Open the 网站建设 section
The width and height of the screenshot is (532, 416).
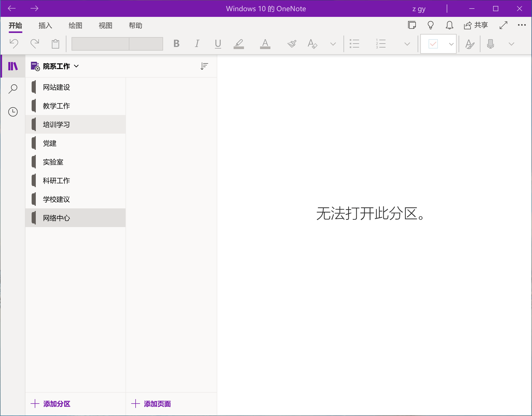coord(75,87)
